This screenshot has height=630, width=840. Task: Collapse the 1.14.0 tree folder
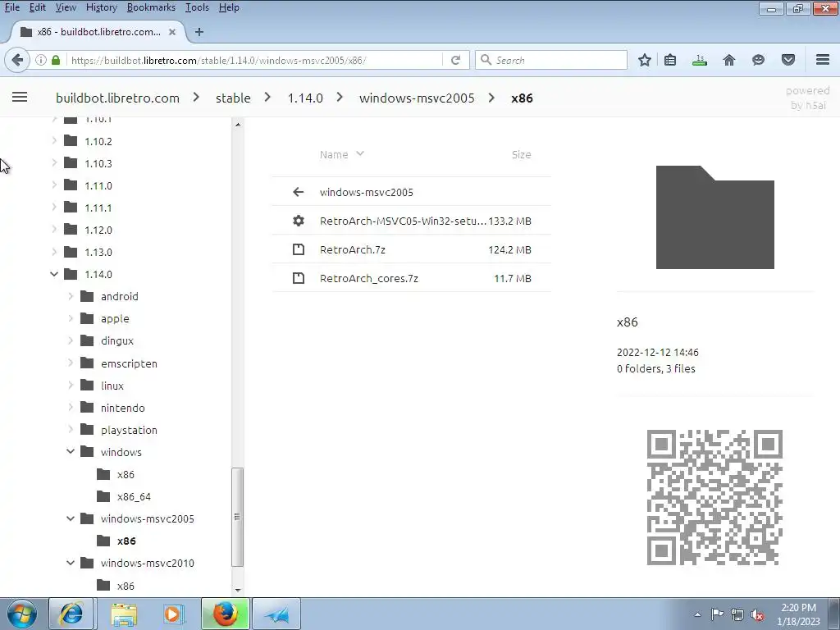pyautogui.click(x=54, y=274)
